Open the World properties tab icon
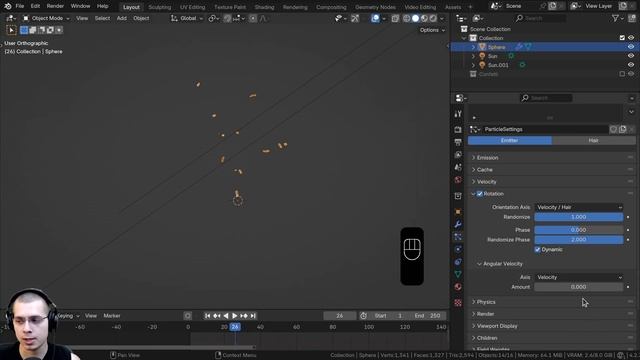 pos(458,180)
